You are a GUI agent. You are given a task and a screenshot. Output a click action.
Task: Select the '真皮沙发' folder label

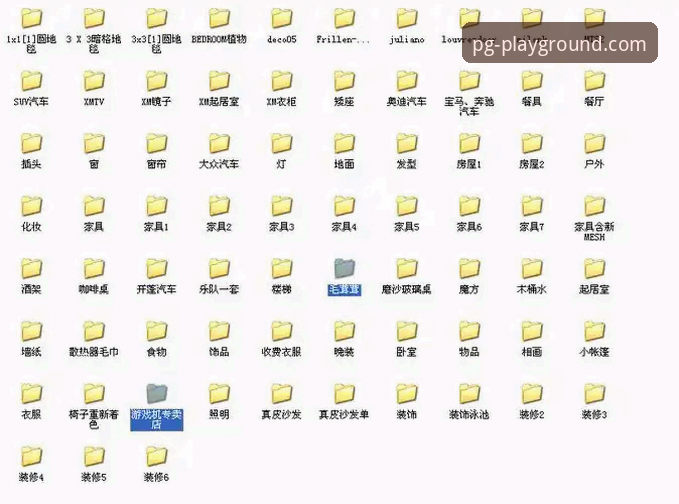(281, 414)
